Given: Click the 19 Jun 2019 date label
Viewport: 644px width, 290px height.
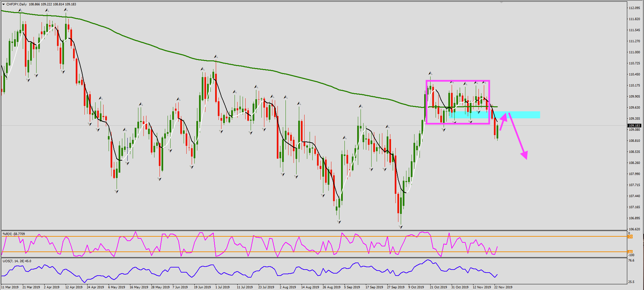Looking at the screenshot, I should [x=202, y=287].
